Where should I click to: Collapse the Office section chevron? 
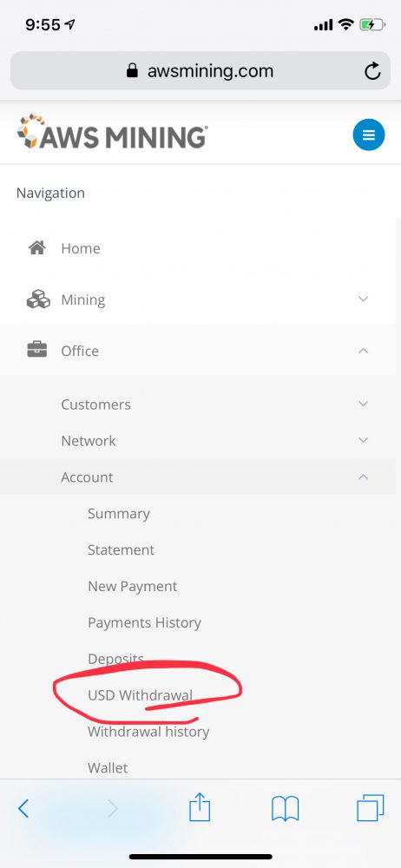coord(364,351)
